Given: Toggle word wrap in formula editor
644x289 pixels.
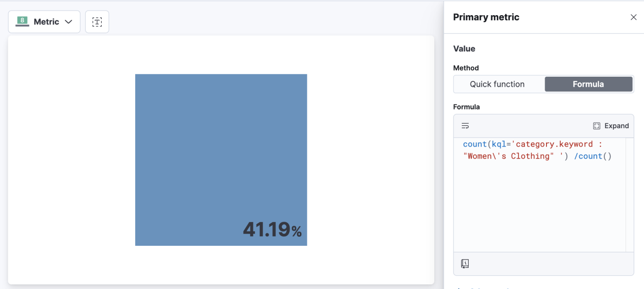Looking at the screenshot, I should (465, 126).
